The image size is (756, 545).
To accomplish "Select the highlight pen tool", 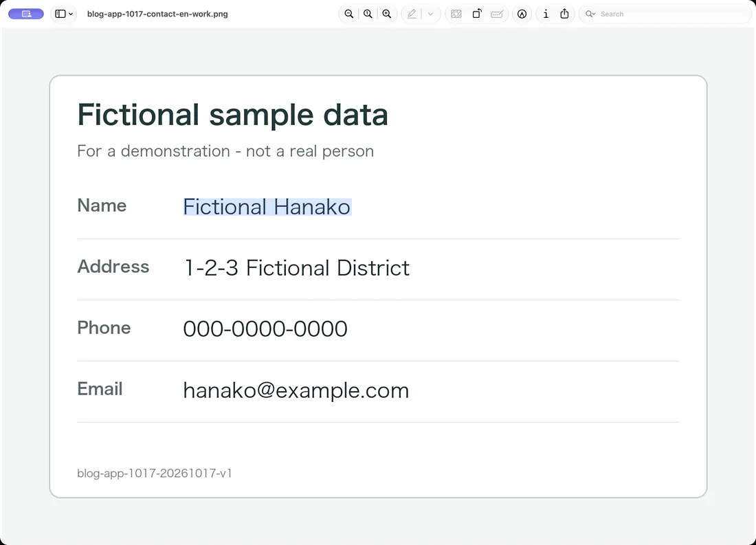I will pos(412,14).
